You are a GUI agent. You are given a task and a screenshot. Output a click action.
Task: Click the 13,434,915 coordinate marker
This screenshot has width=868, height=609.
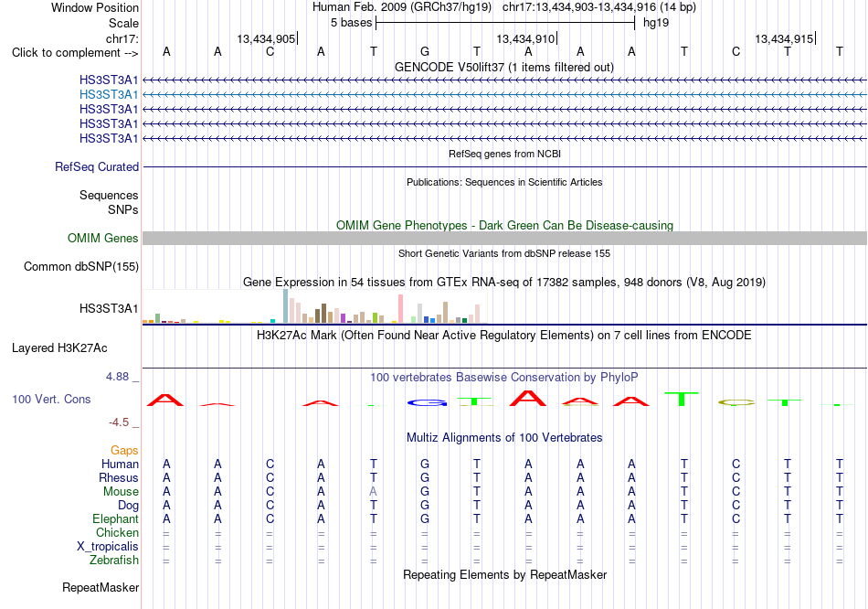(784, 38)
